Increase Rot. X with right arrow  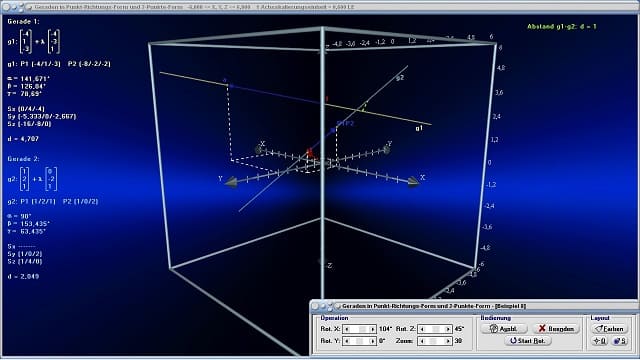pos(372,329)
